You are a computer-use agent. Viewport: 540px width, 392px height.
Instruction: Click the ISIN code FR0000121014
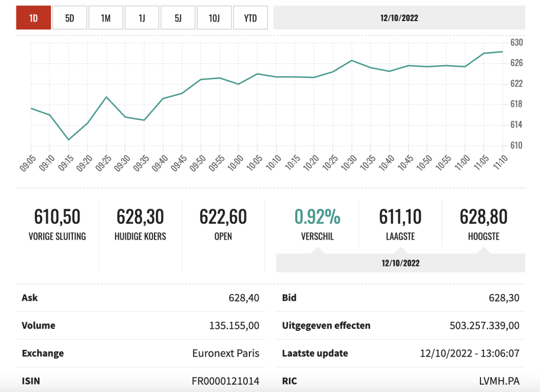pyautogui.click(x=225, y=381)
